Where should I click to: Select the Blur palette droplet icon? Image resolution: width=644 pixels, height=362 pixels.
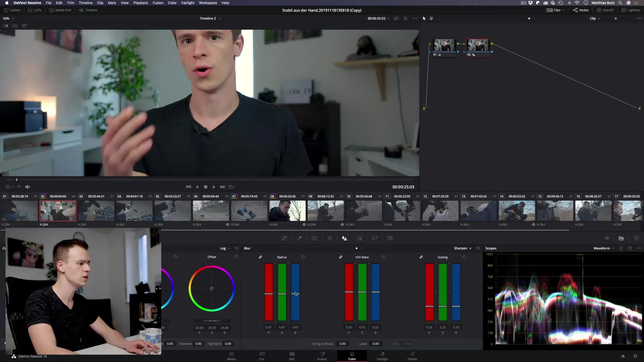click(x=344, y=238)
